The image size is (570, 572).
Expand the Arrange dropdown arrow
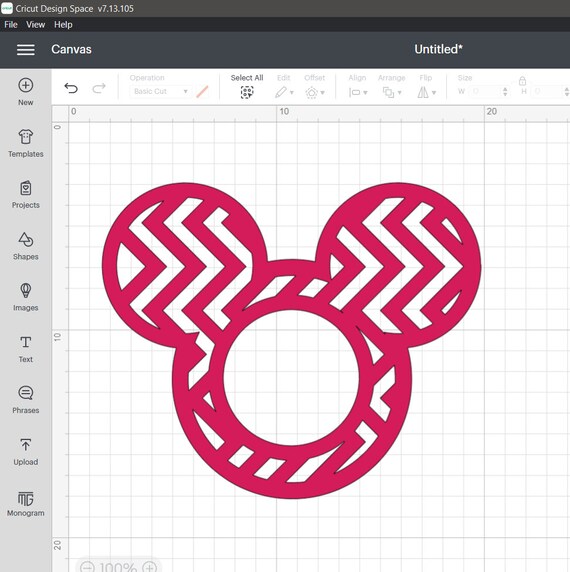[399, 93]
